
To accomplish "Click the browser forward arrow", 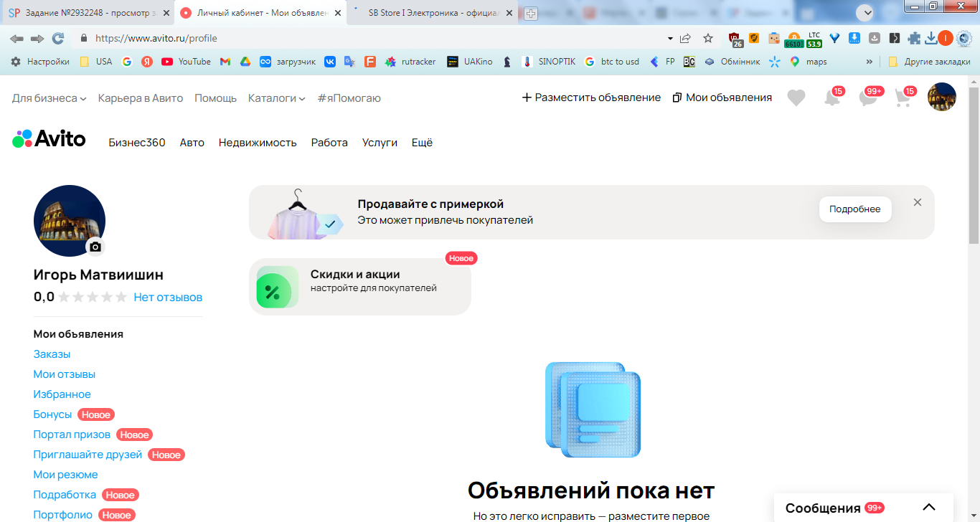I will pyautogui.click(x=37, y=38).
